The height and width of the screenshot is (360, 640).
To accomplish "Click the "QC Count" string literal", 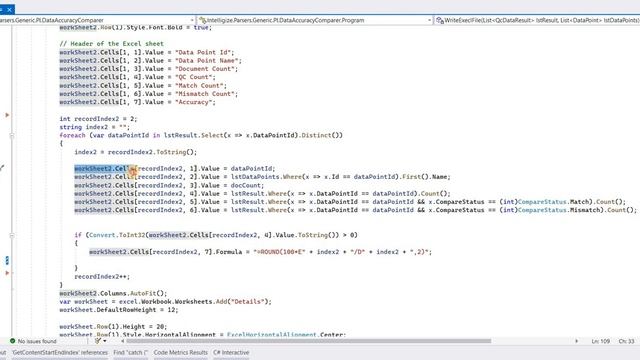I will [x=193, y=77].
